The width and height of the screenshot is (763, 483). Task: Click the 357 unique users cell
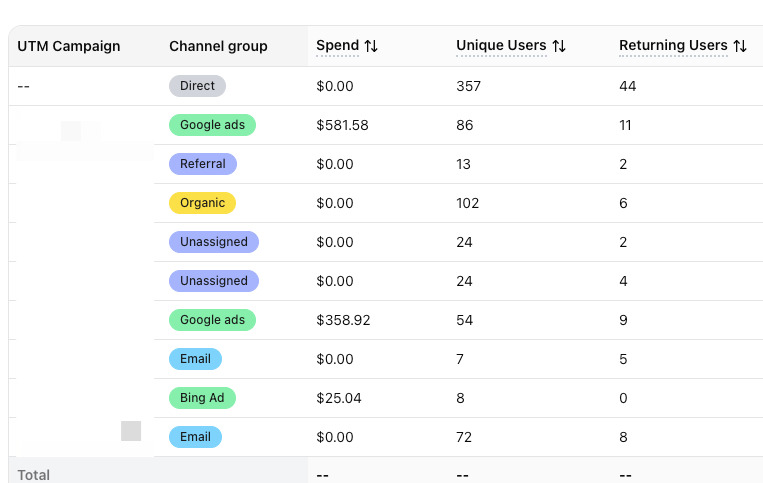tap(468, 86)
